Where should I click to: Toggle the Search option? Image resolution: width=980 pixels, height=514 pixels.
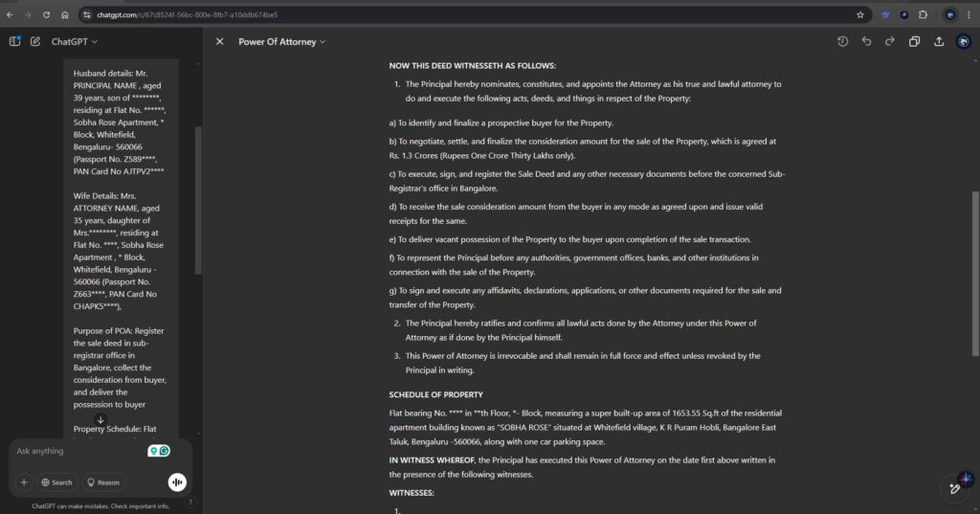(56, 482)
